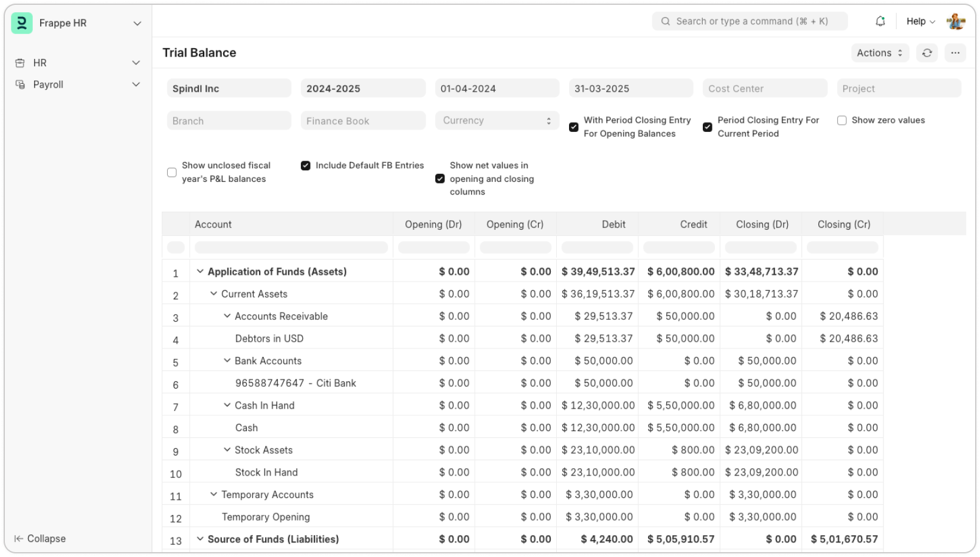Open the Currency dropdown
This screenshot has width=980, height=557.
497,120
